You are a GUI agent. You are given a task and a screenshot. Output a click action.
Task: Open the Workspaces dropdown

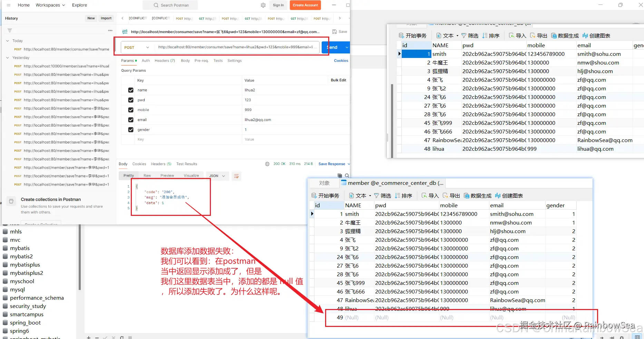click(50, 5)
